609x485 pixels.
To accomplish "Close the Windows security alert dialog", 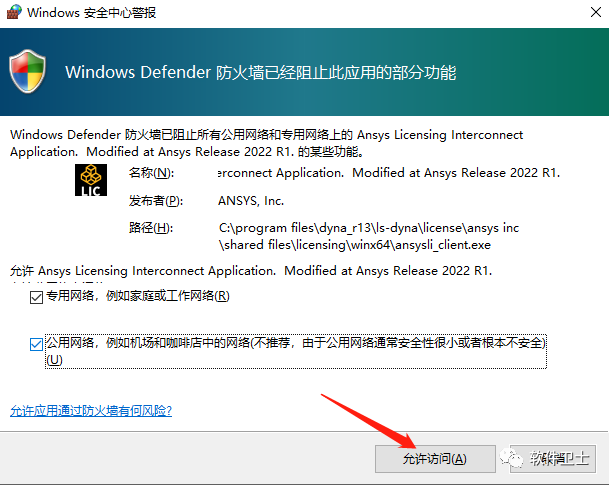I will click(x=595, y=12).
